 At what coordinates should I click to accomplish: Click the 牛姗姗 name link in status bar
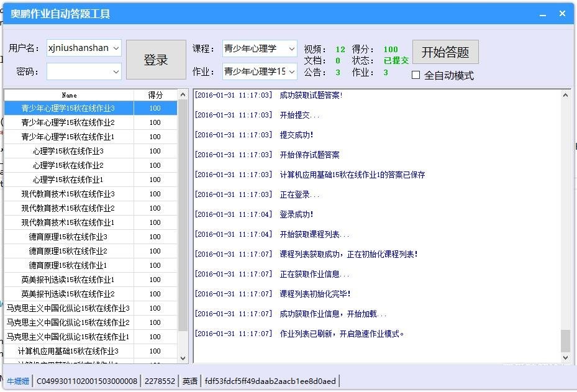click(18, 381)
